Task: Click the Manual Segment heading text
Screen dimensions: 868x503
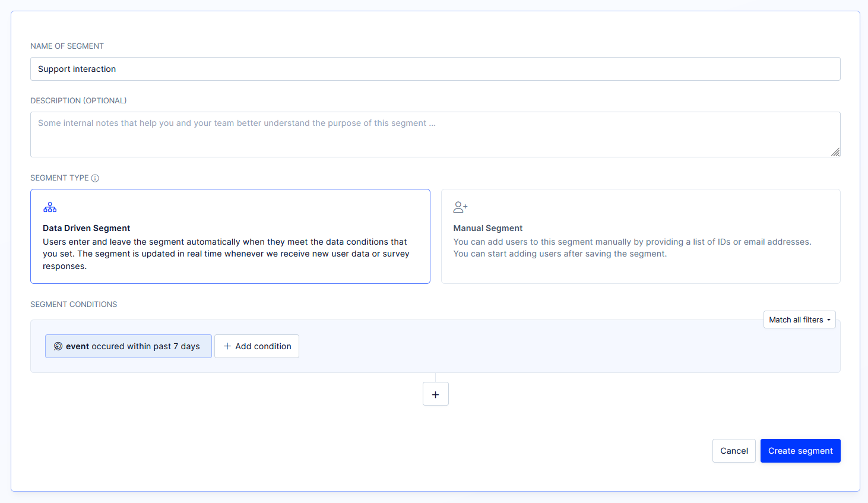Action: click(487, 228)
